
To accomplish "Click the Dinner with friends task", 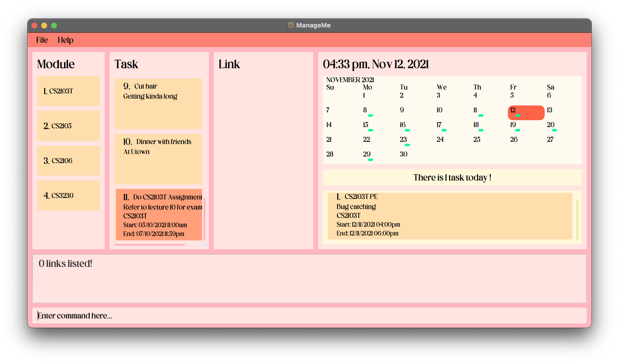I will [158, 159].
